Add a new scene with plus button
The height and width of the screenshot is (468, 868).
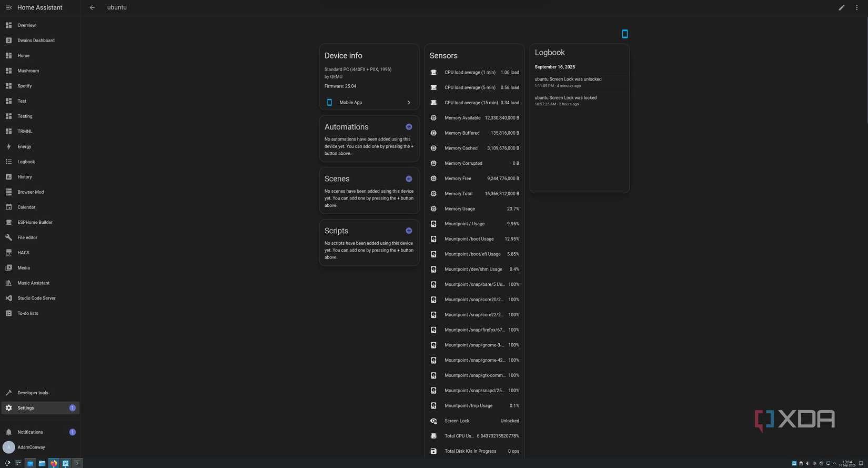pos(409,179)
